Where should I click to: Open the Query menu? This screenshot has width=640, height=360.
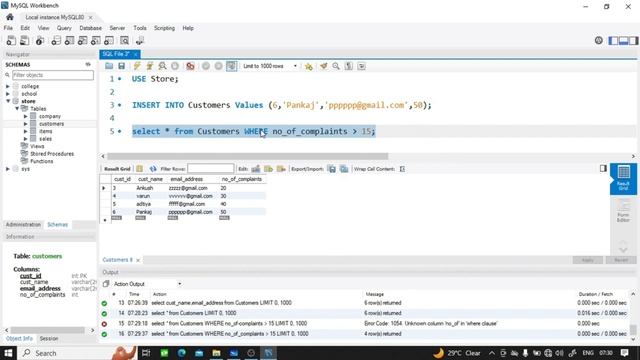coord(64,28)
